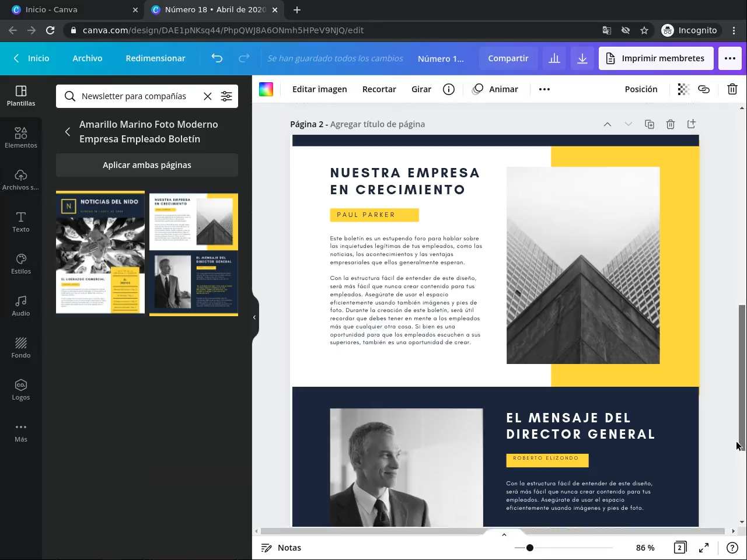Select the Texto sidebar tool

pyautogui.click(x=21, y=222)
